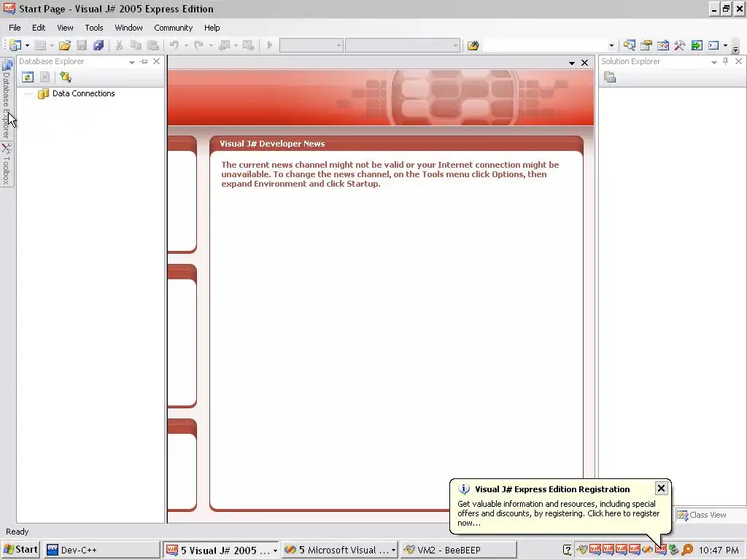Click the Save disk icon
The image size is (747, 560).
(x=82, y=45)
